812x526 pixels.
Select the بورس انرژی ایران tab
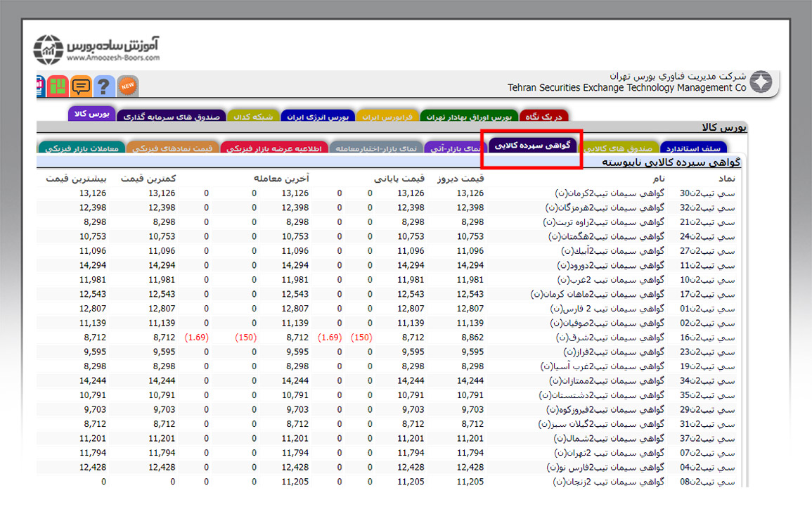317,116
